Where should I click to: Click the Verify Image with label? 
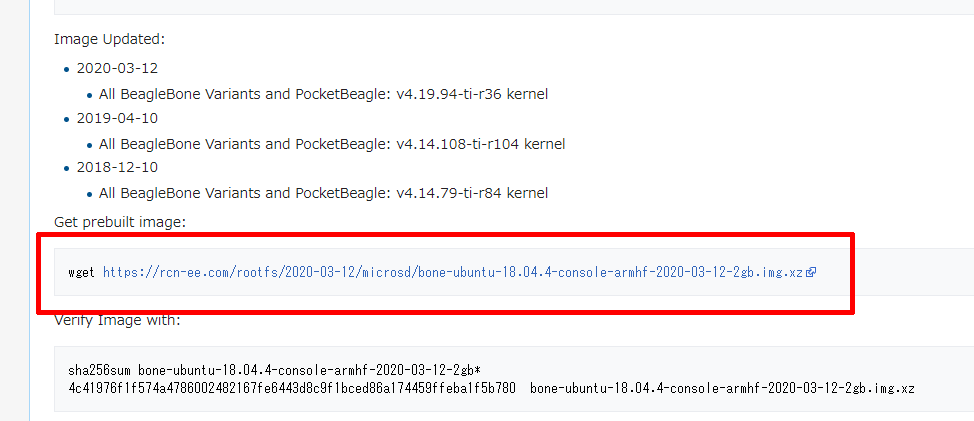click(117, 320)
